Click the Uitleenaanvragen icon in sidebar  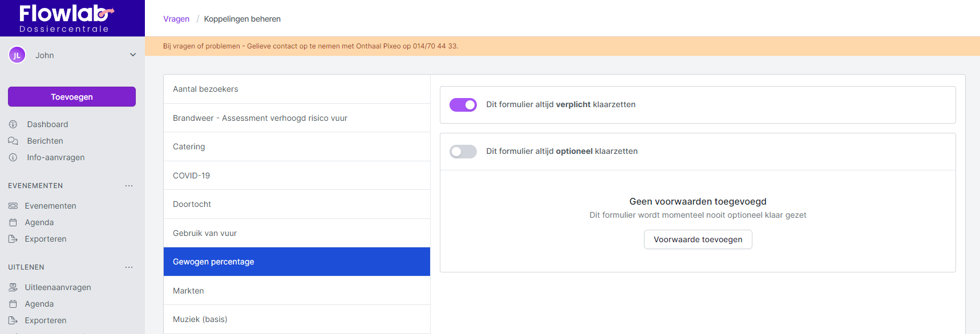(13, 287)
